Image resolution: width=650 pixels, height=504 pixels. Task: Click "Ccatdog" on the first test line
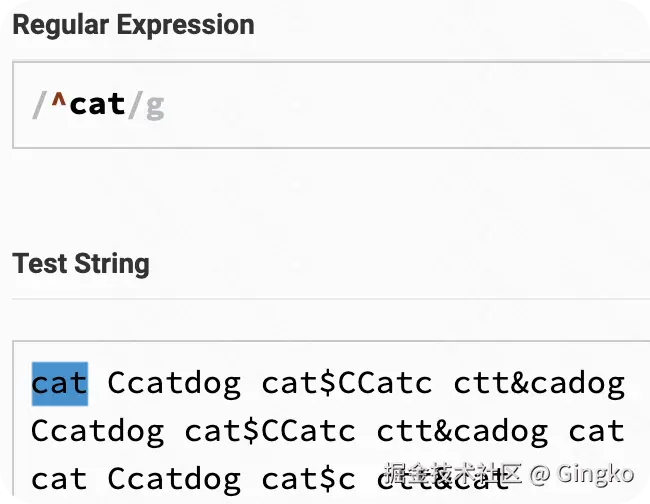coord(174,384)
